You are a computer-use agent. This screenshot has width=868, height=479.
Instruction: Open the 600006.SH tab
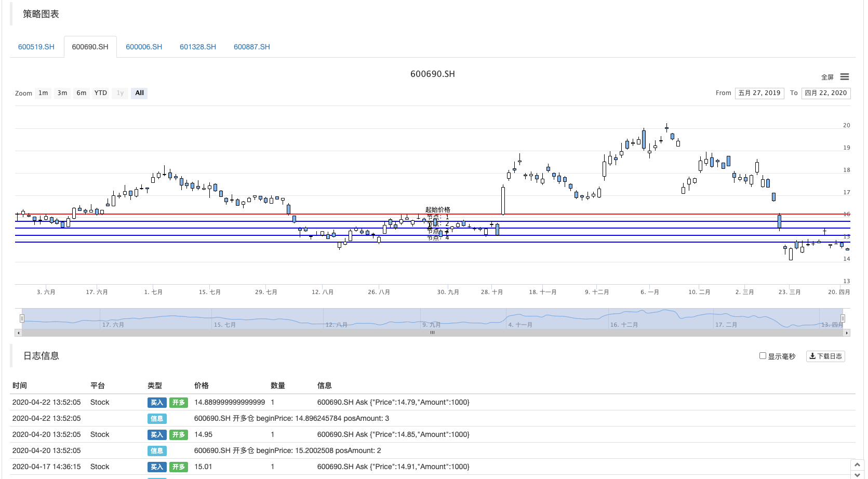144,47
